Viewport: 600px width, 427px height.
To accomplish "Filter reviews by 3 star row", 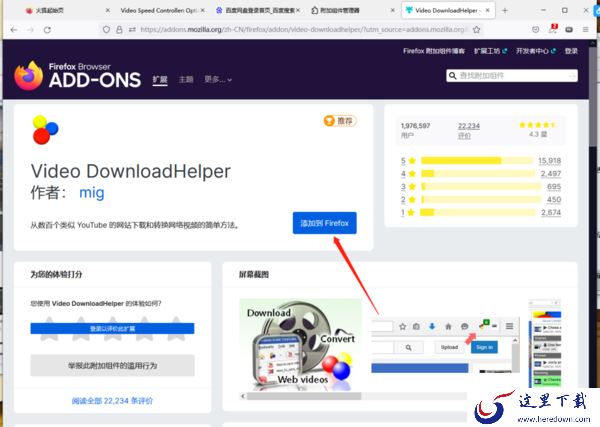I will click(x=481, y=187).
